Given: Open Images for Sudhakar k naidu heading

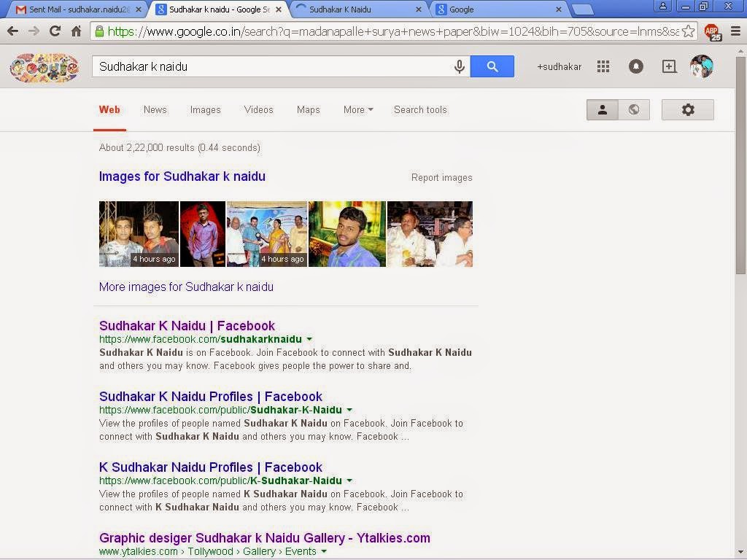Looking at the screenshot, I should [x=182, y=176].
